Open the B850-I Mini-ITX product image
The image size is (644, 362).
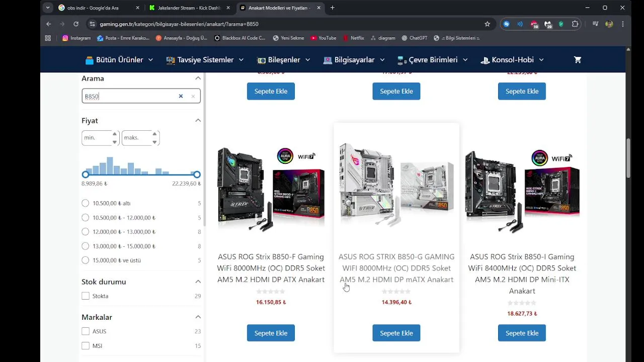[522, 190]
